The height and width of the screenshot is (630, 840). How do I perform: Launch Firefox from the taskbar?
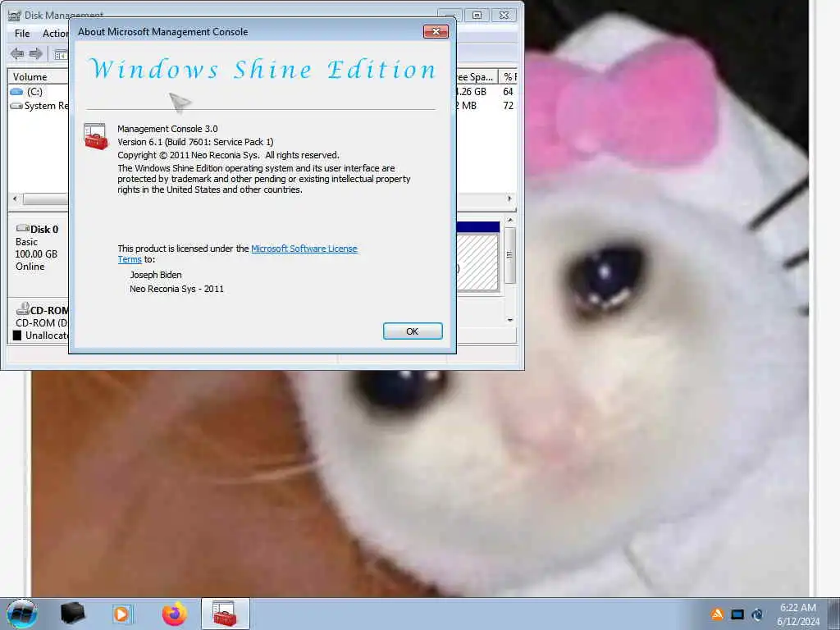click(175, 614)
